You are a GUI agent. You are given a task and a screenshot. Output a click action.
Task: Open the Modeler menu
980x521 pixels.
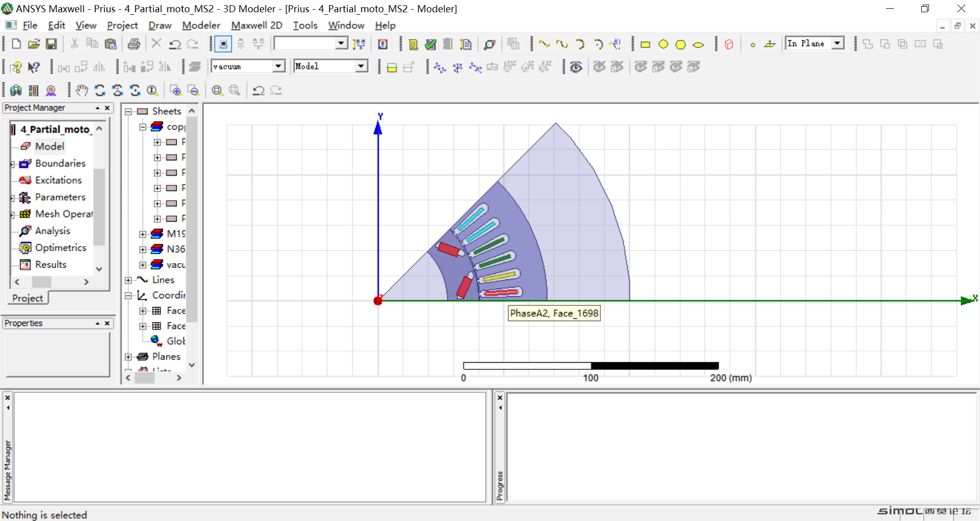coord(201,25)
